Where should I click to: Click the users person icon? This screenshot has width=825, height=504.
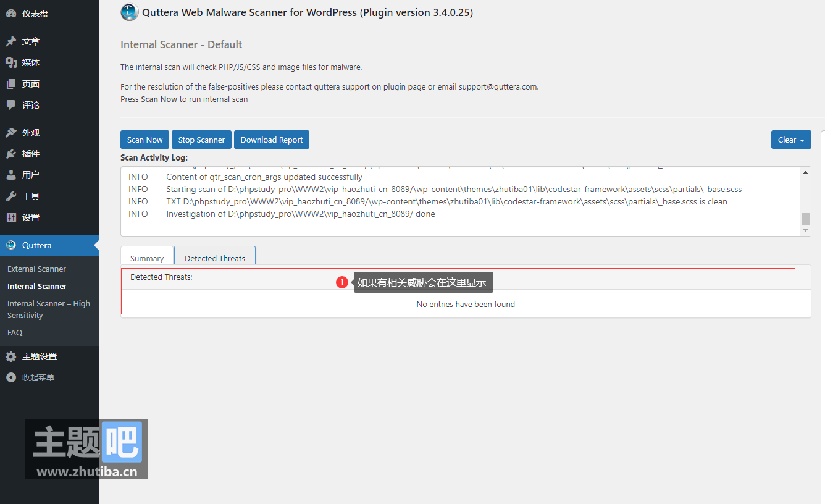point(11,175)
